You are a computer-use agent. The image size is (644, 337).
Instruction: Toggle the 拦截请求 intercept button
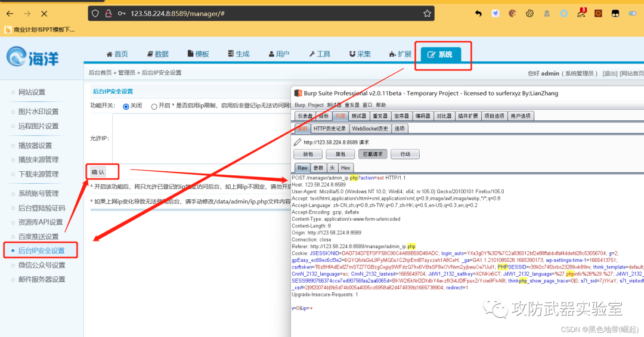coord(373,154)
